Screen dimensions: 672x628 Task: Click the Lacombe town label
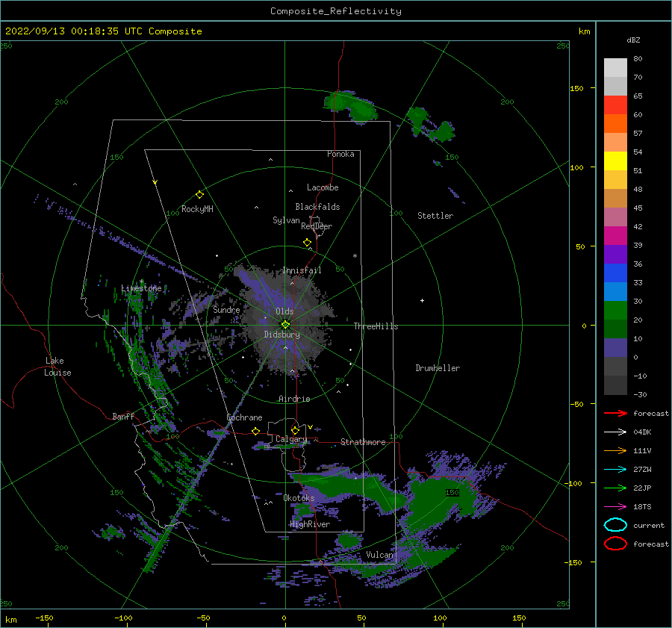(x=323, y=187)
